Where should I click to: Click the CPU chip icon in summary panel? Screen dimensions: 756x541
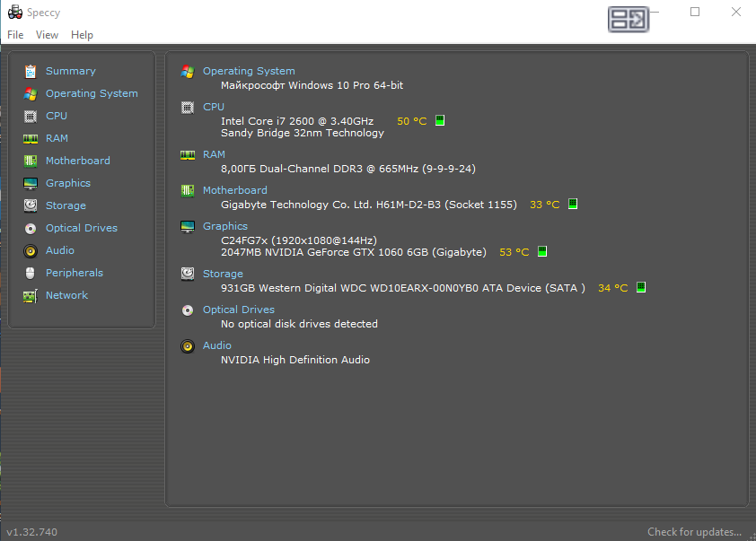pyautogui.click(x=188, y=108)
